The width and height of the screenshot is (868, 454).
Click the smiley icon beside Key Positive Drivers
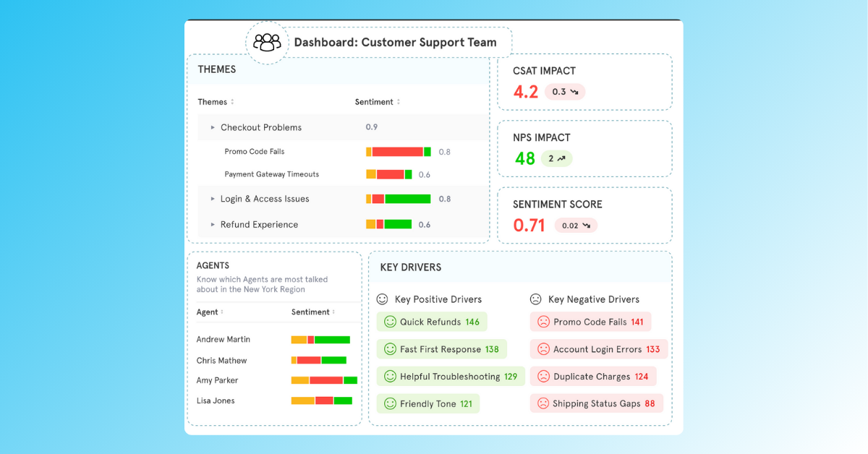pos(383,299)
